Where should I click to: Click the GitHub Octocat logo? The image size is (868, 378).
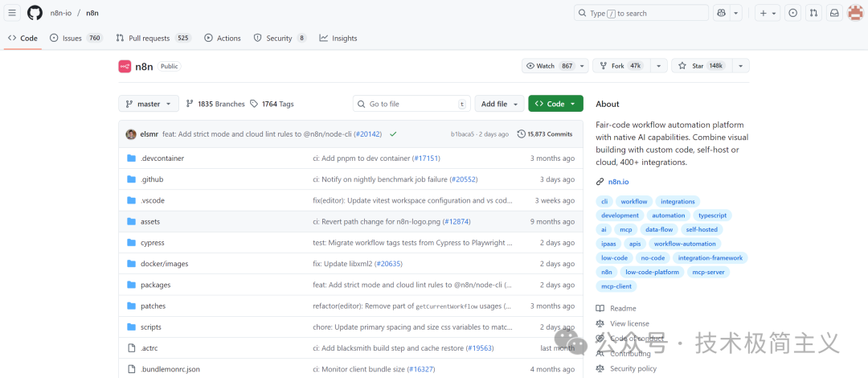pyautogui.click(x=35, y=13)
